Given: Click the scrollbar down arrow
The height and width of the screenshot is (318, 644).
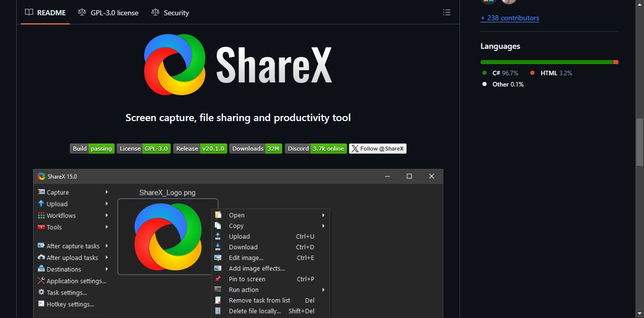Looking at the screenshot, I should pos(639,313).
